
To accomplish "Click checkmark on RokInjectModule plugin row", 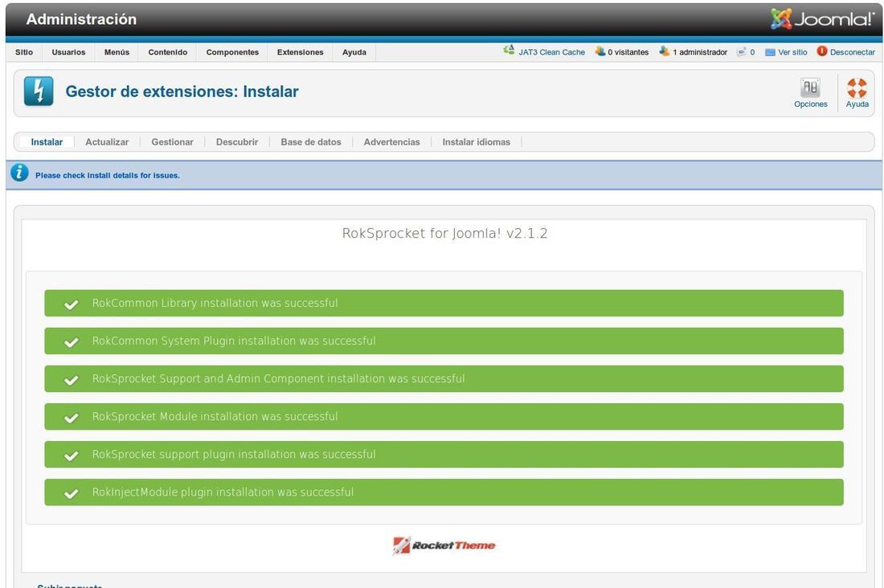I will (71, 493).
